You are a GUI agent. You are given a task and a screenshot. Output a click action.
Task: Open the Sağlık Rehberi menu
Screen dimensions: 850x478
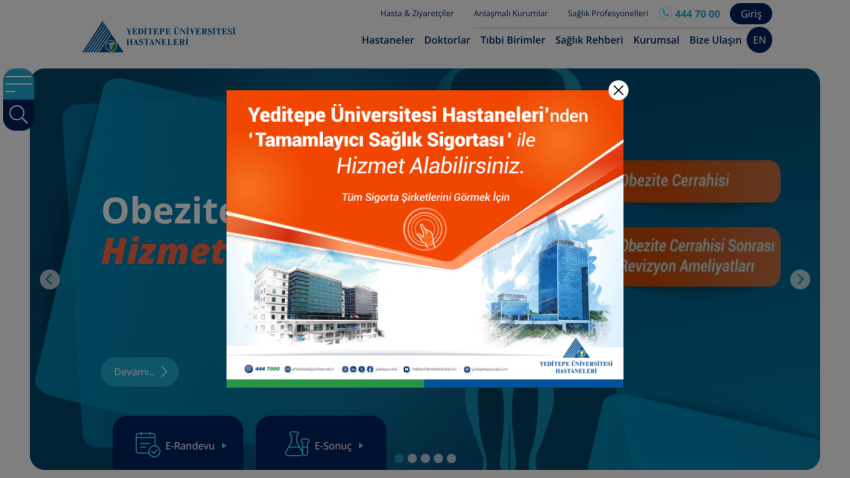tap(589, 40)
